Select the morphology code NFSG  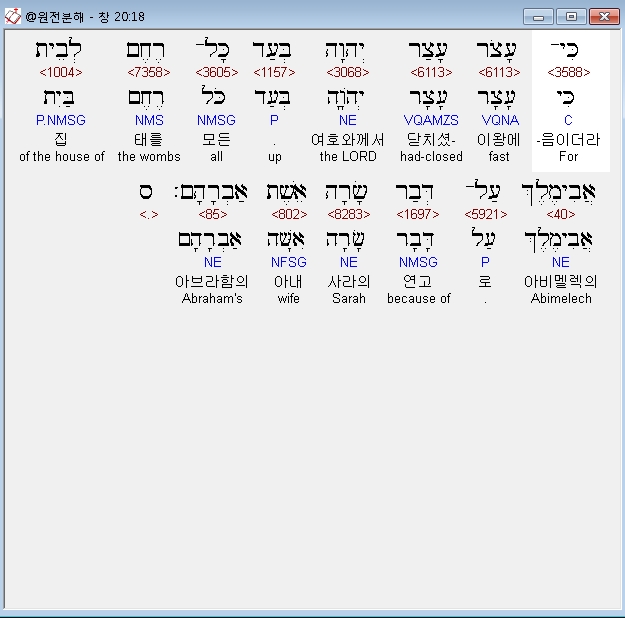[289, 262]
